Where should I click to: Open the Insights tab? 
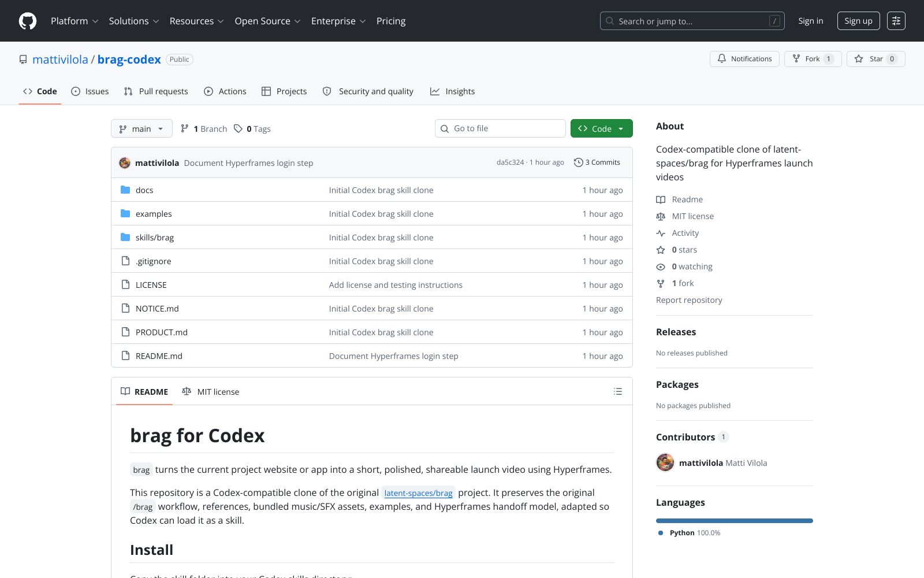click(453, 91)
